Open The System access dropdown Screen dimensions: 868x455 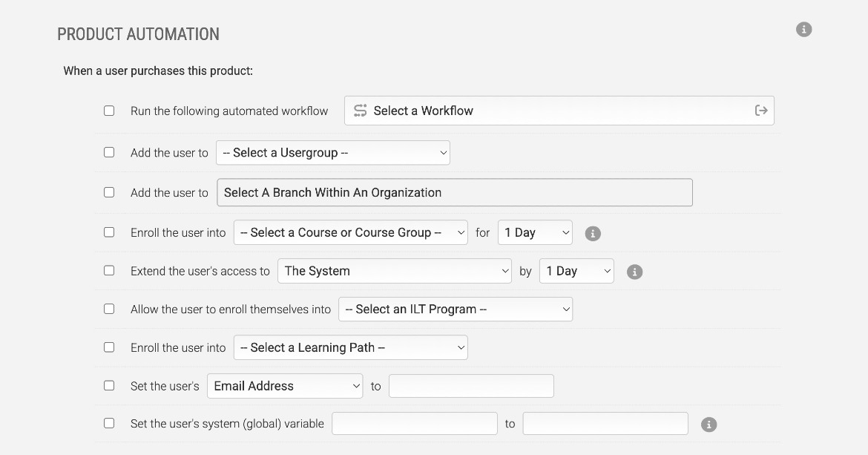click(x=394, y=271)
